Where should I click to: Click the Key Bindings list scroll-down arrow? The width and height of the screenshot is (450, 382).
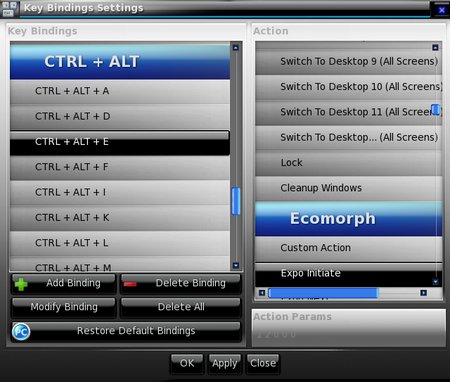236,266
